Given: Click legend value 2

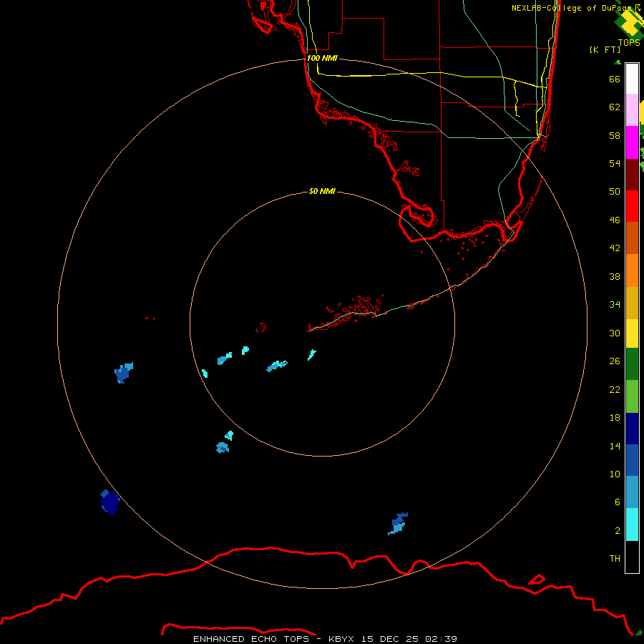Looking at the screenshot, I should [617, 531].
